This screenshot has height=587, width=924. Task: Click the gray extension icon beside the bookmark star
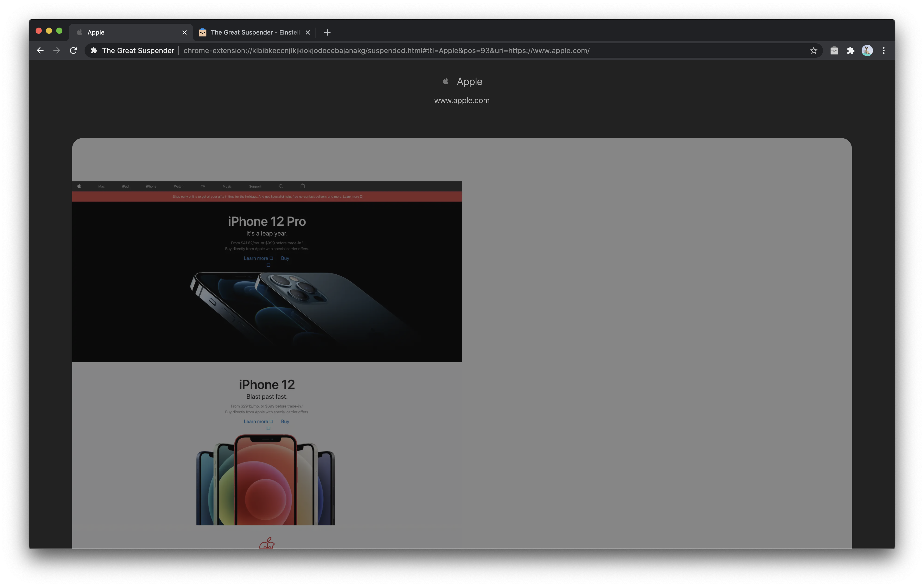[834, 51]
